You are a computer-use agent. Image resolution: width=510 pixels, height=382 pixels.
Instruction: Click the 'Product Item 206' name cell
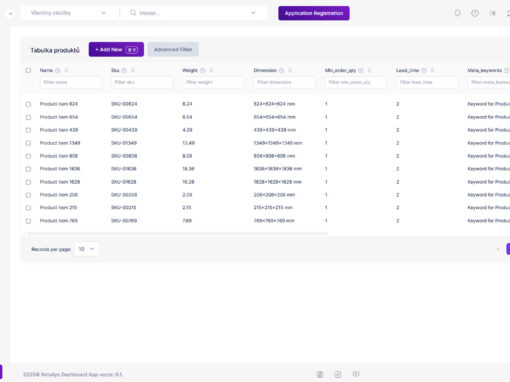59,195
